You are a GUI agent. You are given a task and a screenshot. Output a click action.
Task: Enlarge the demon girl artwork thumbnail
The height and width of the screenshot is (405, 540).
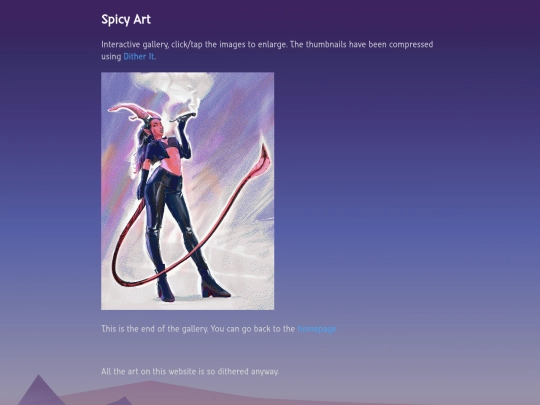(188, 191)
